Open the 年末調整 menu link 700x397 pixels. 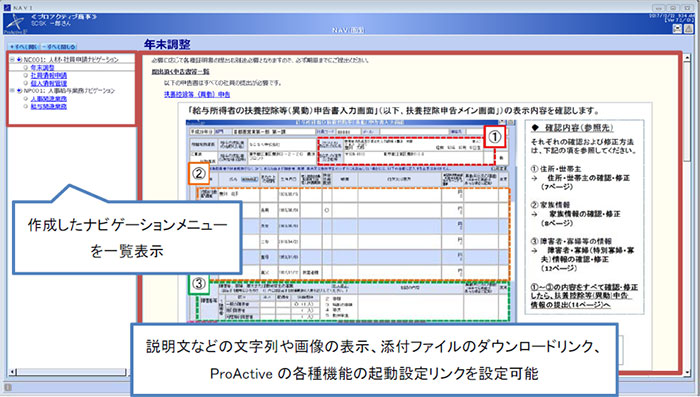tap(42, 67)
